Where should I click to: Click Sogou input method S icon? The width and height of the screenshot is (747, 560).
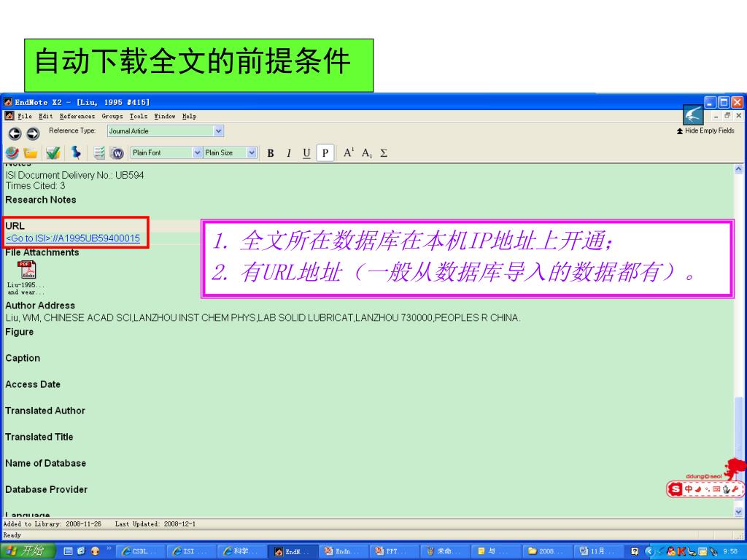675,489
